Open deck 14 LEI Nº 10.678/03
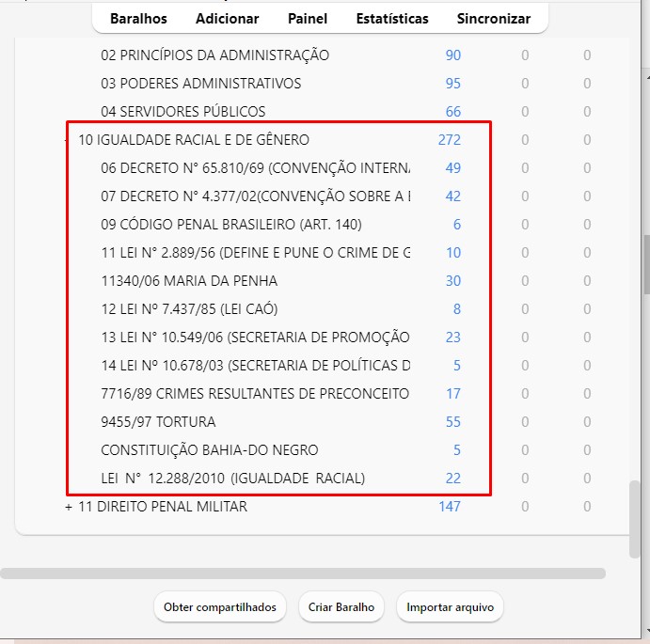This screenshot has height=644, width=650. (255, 365)
